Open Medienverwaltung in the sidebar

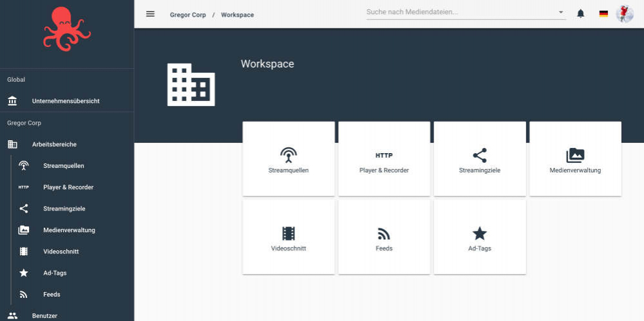pos(69,230)
